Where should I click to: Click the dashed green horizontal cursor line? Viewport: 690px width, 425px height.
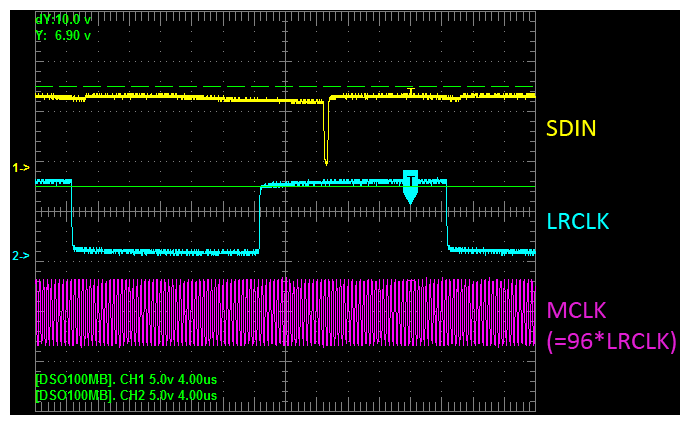pyautogui.click(x=285, y=87)
